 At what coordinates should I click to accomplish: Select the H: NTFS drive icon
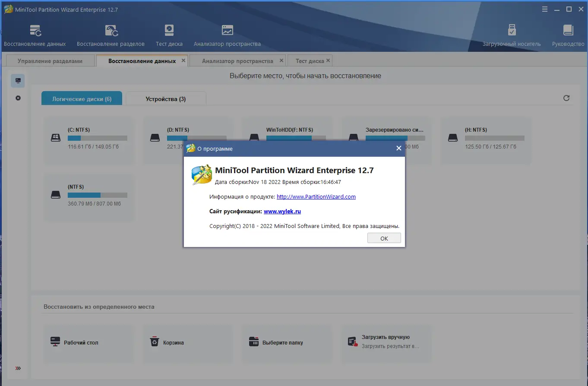453,138
